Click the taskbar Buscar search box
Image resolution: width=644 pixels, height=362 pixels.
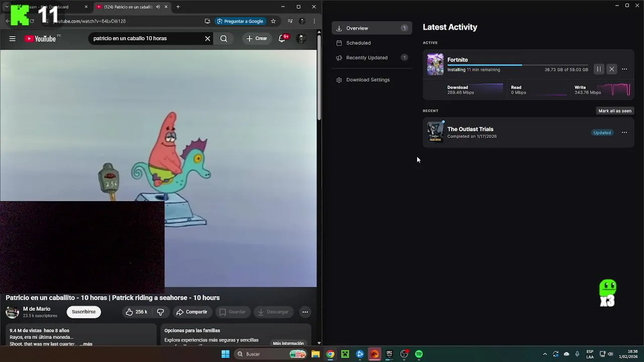[x=271, y=354]
